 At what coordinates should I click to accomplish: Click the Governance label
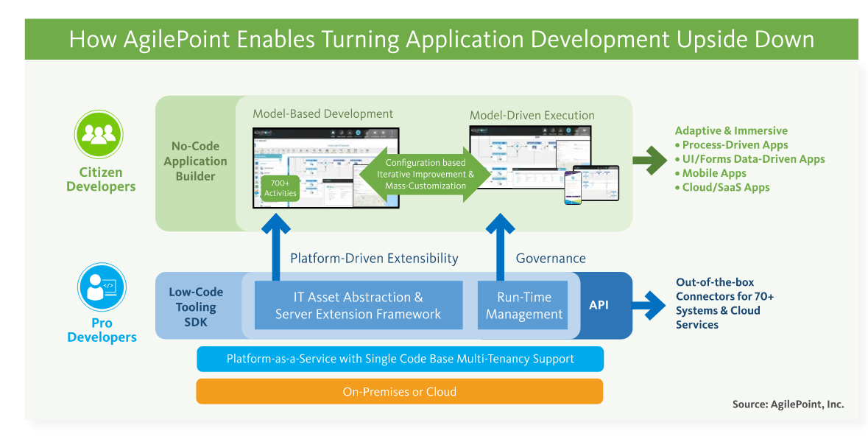pyautogui.click(x=551, y=259)
